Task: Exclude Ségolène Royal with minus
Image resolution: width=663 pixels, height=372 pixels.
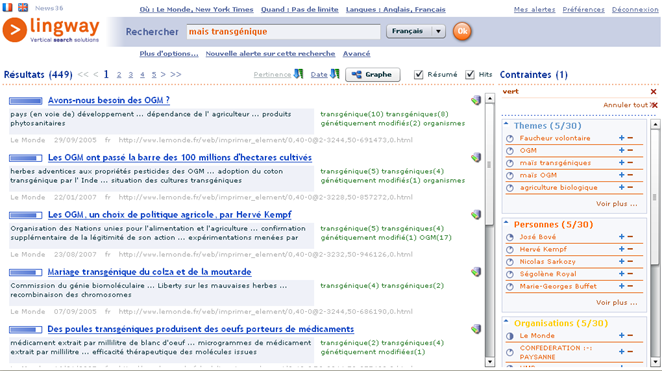Action: 630,274
